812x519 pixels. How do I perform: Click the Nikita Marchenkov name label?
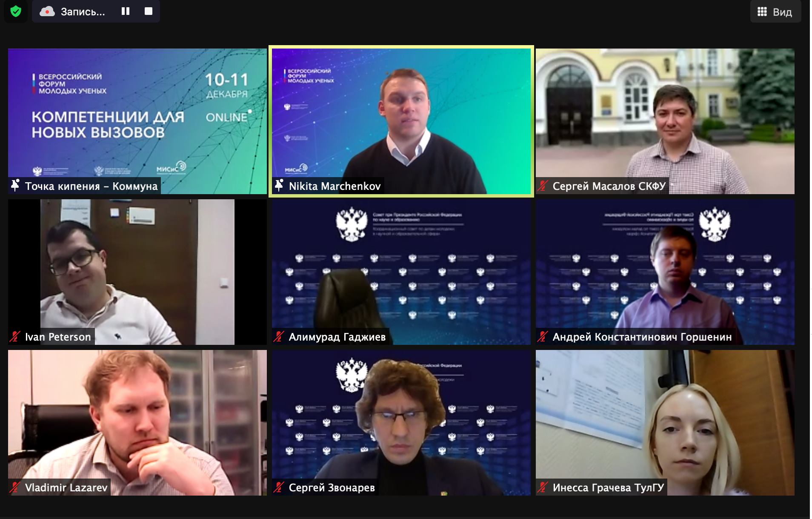(335, 186)
